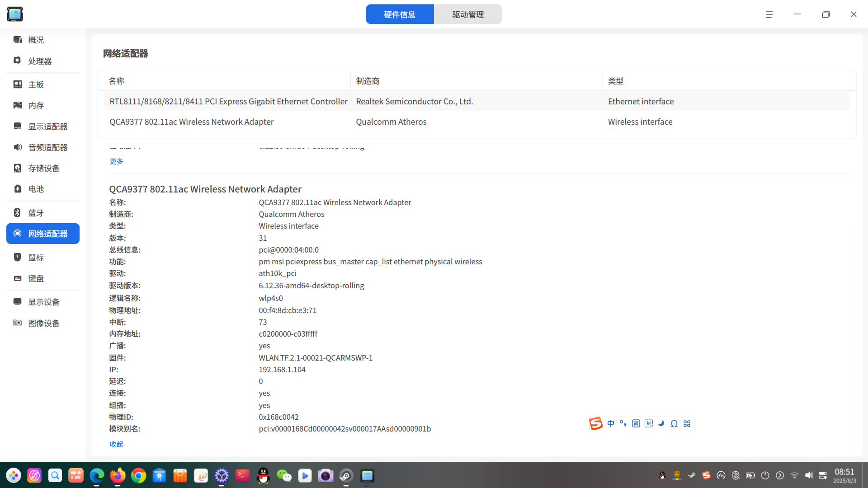Open volume control in system tray
The width and height of the screenshot is (868, 488).
click(809, 475)
